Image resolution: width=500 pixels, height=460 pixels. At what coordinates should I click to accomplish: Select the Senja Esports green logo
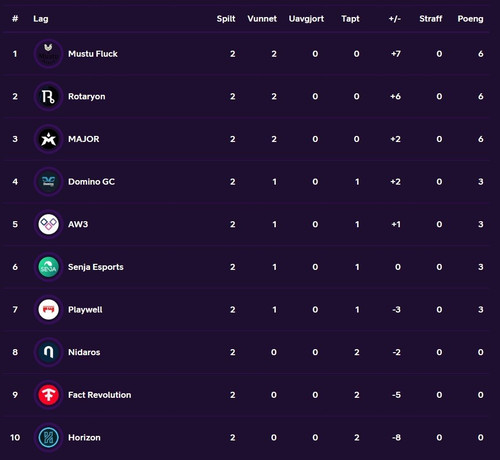point(48,267)
